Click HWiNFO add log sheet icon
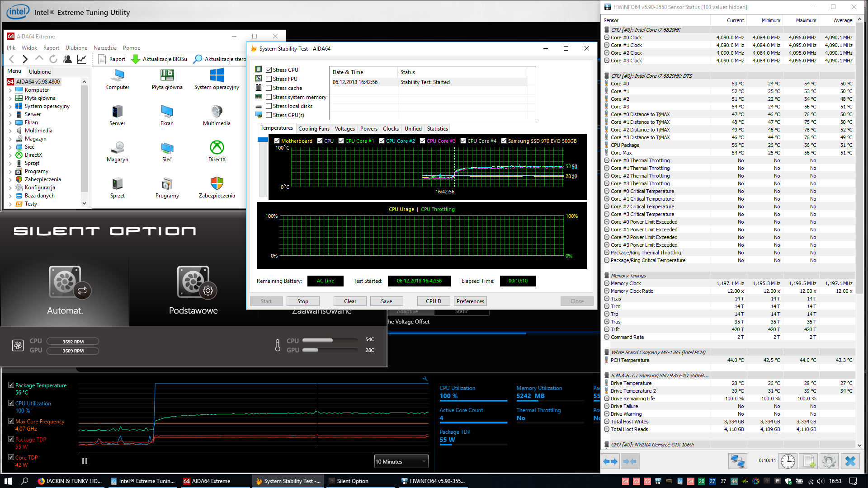Image resolution: width=868 pixels, height=488 pixels. click(808, 461)
